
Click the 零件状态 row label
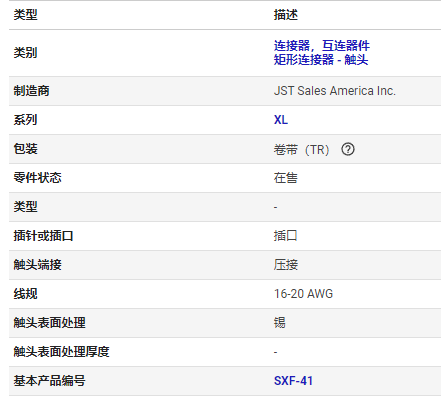click(37, 178)
